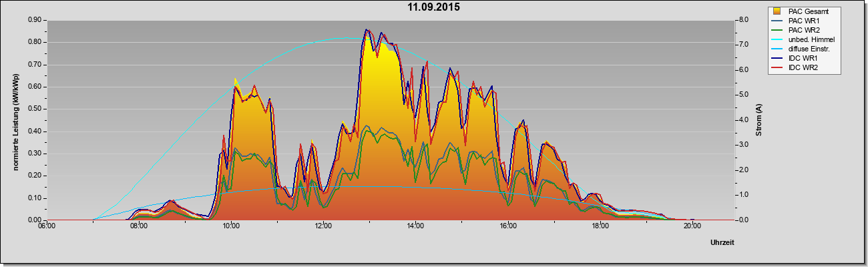Click the 06:00 time axis label

pos(46,226)
